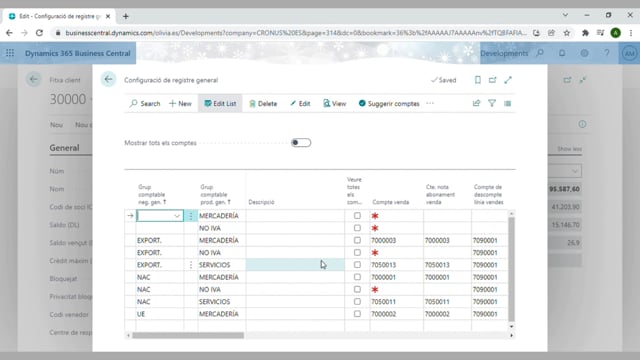Open Chrome three-dot menu

pyautogui.click(x=631, y=33)
